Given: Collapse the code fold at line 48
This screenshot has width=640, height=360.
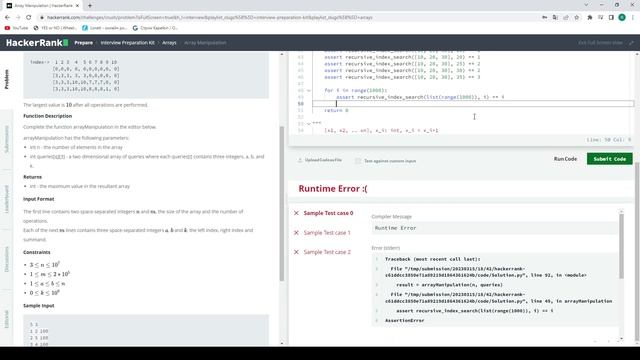Looking at the screenshot, I should (309, 91).
